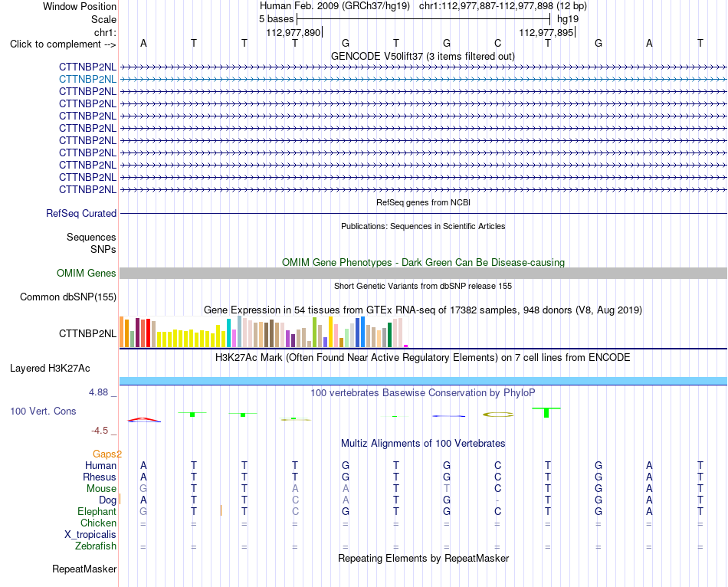Click the orange Gaps2 label

(107, 454)
